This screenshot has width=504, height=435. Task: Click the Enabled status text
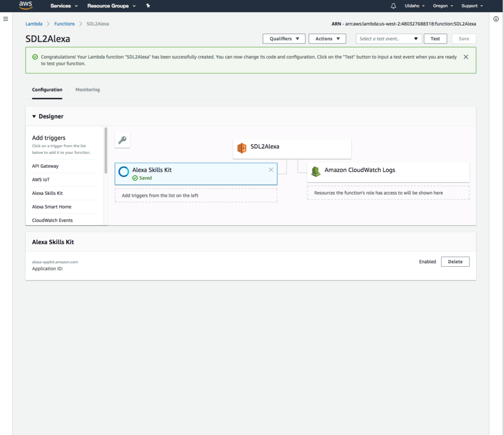tap(428, 261)
